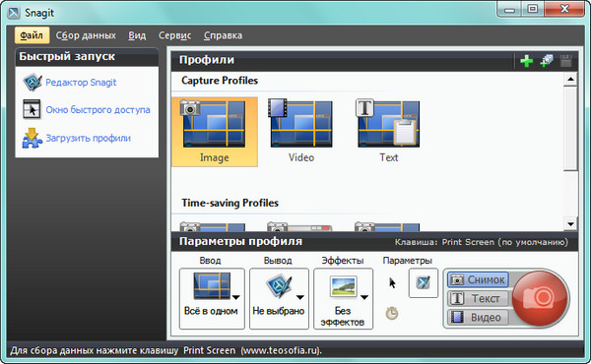The image size is (591, 364).
Task: Click the status bar message text
Action: coord(166,351)
